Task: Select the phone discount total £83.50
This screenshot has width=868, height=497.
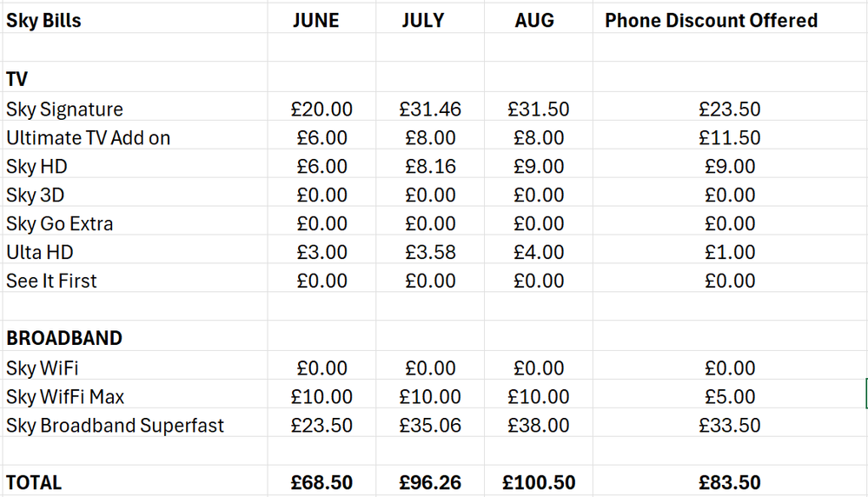Action: pyautogui.click(x=730, y=482)
